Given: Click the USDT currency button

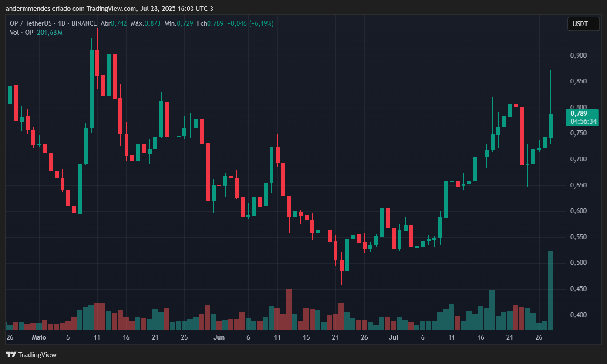Looking at the screenshot, I should pyautogui.click(x=583, y=24).
